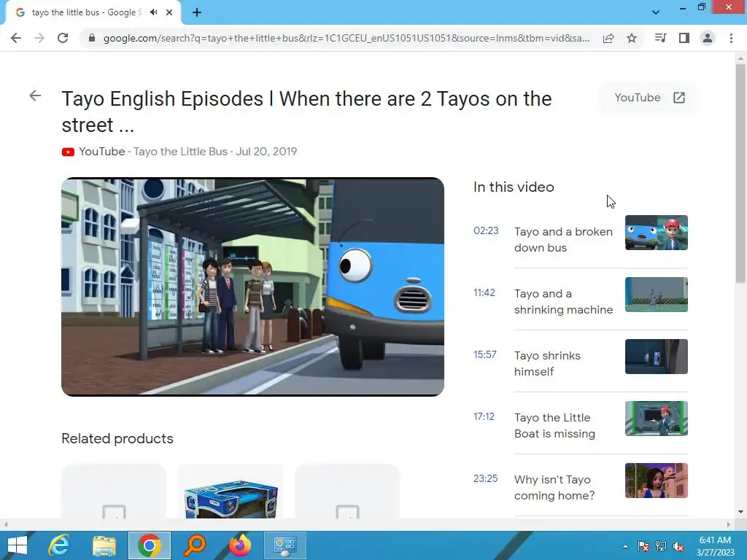Open chapter Tayo shrinks himself
This screenshot has width=747, height=560.
pos(547,363)
